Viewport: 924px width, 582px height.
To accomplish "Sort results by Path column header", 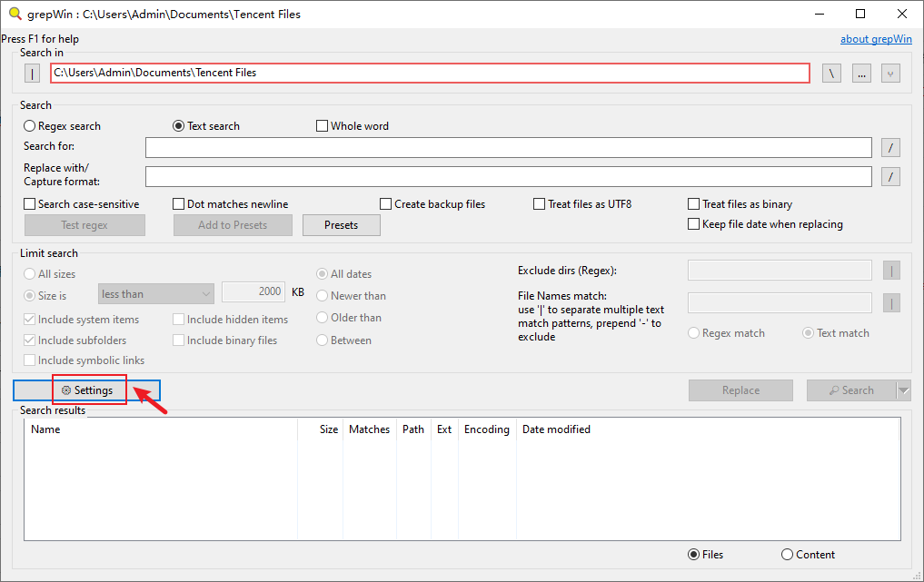I will tap(413, 429).
